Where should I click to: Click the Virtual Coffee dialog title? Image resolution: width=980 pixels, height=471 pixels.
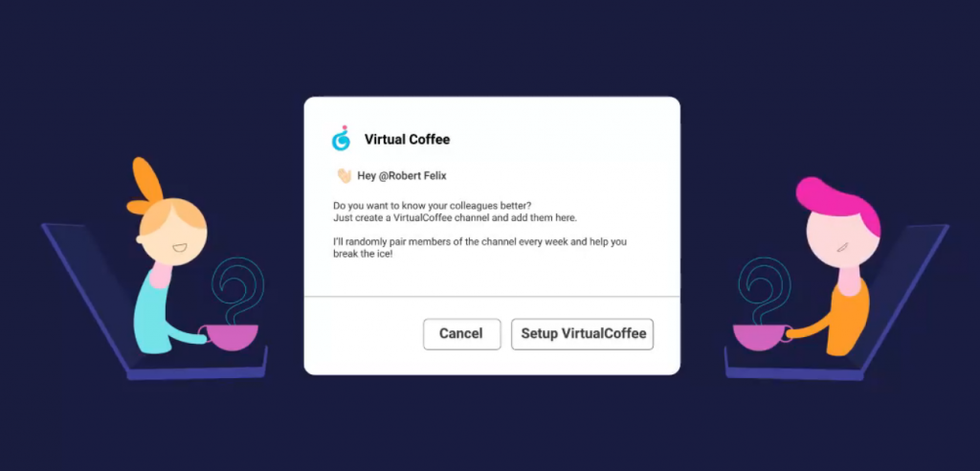tap(407, 140)
